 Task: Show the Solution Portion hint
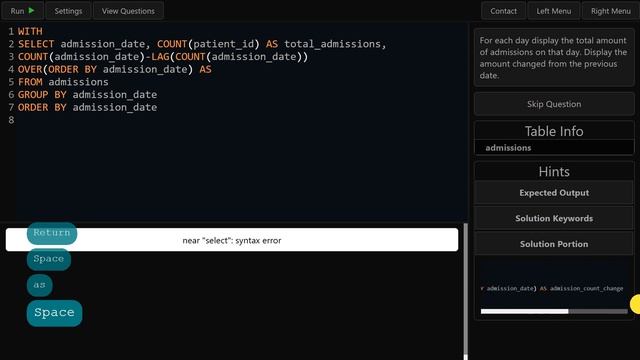tap(554, 244)
